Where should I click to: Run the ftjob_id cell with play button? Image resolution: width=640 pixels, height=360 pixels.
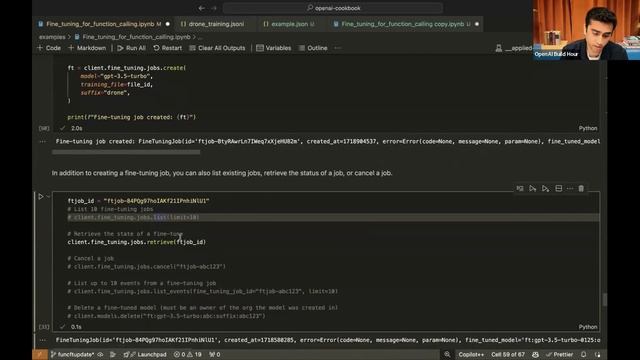(41, 197)
